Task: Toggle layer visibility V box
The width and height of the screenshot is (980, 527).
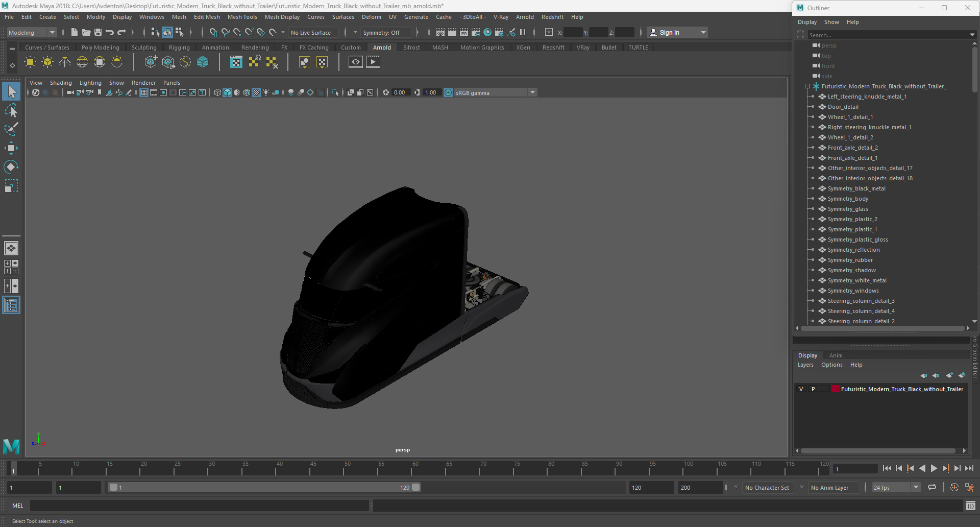Action: point(801,389)
